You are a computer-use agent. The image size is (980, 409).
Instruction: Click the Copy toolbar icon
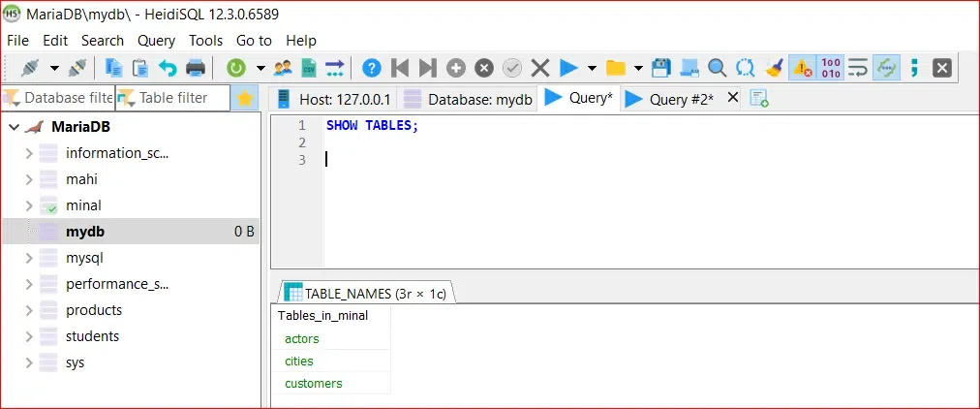click(x=113, y=67)
